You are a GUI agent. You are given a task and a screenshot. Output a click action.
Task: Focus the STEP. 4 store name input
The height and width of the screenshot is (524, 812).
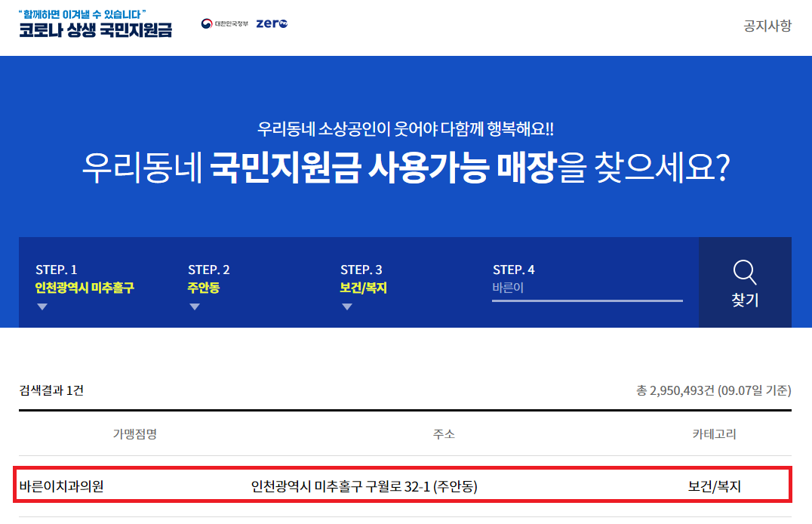point(587,288)
